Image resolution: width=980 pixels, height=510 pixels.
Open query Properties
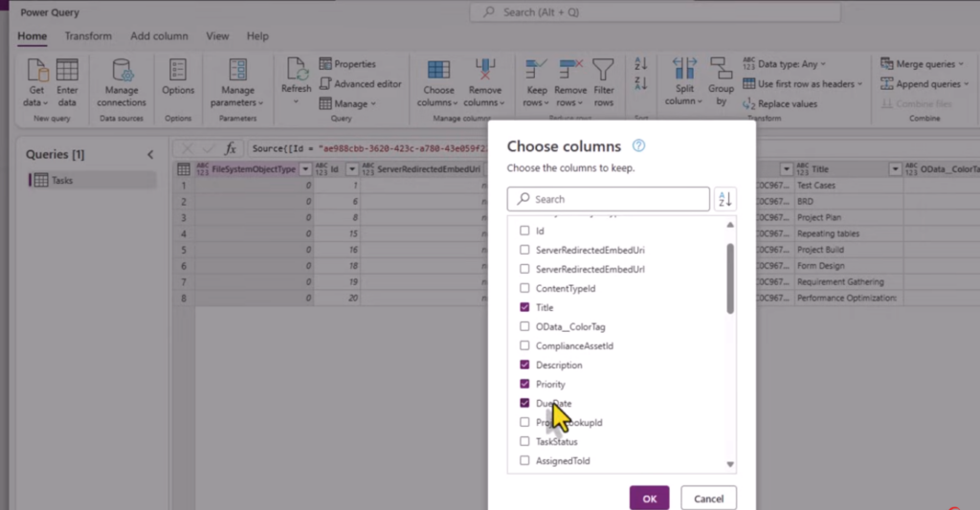347,64
